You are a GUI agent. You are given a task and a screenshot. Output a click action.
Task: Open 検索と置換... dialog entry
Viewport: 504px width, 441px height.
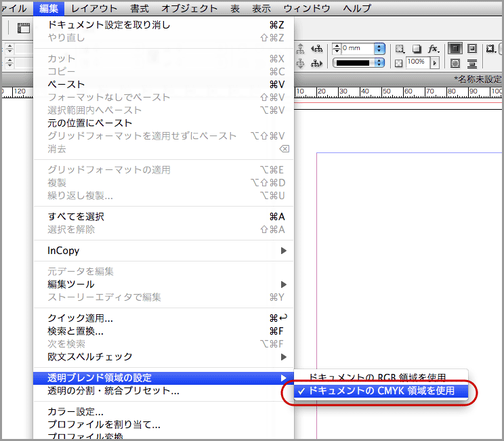coord(75,331)
